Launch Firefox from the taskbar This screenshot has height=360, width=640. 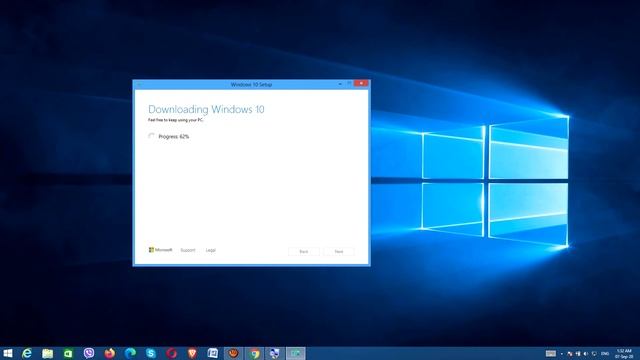click(x=109, y=353)
